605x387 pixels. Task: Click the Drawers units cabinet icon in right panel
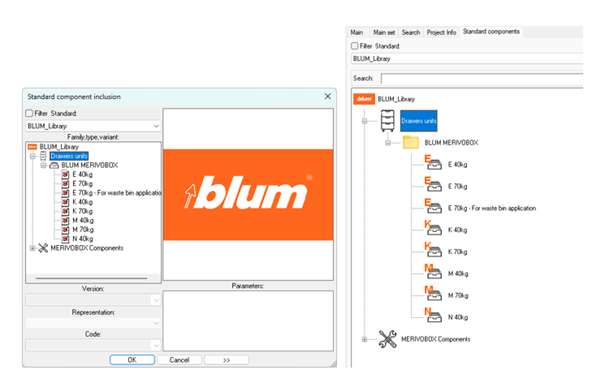[387, 120]
